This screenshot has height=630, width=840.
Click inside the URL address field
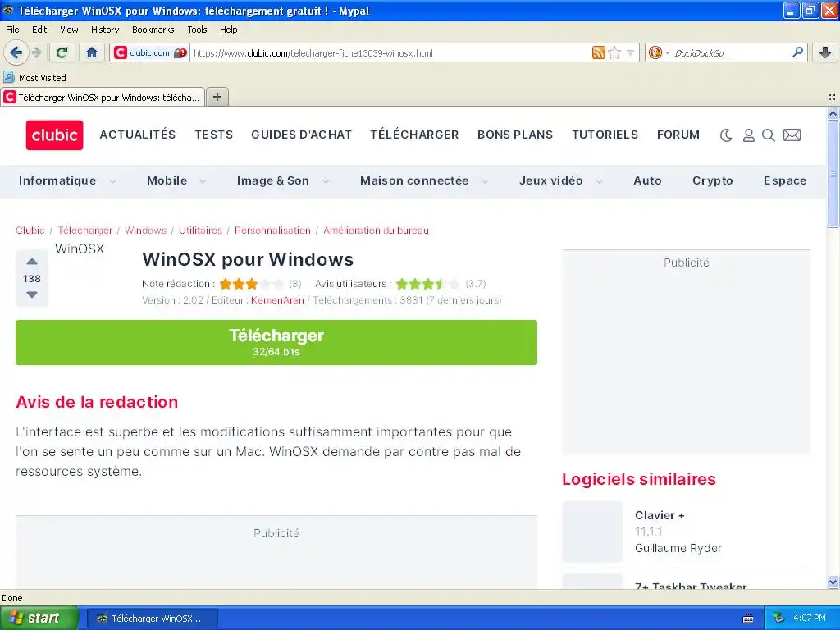tap(390, 52)
